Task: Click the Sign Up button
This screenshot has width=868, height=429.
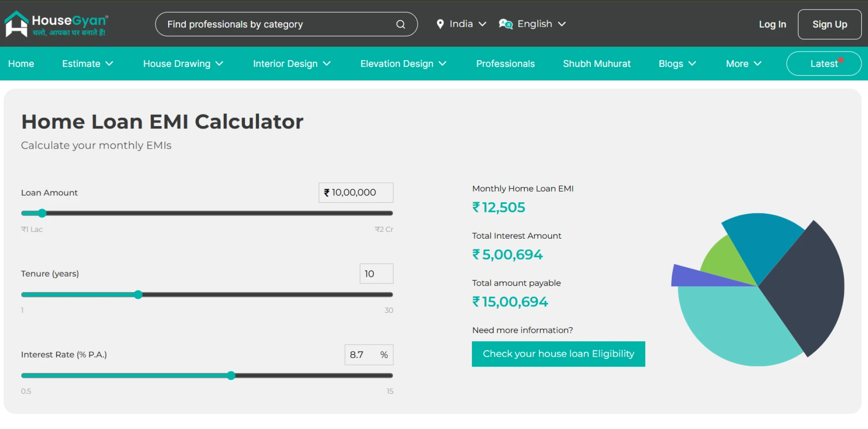Action: (830, 24)
